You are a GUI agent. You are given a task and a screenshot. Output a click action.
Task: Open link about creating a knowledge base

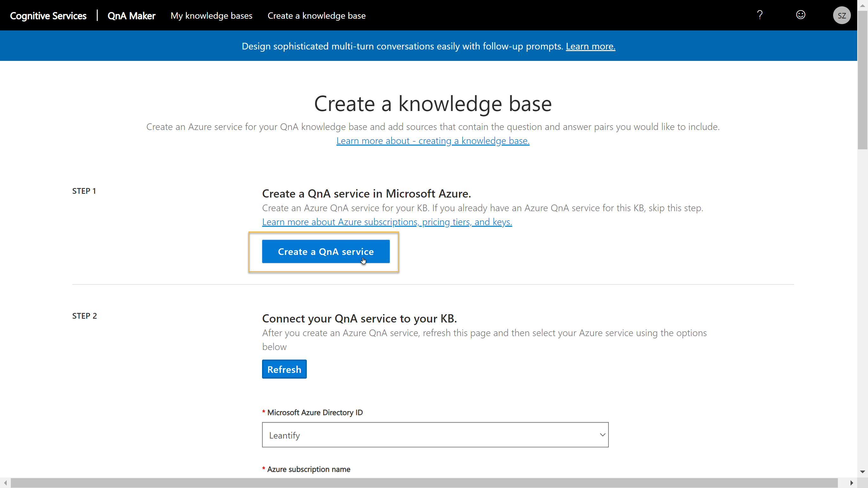[433, 141]
